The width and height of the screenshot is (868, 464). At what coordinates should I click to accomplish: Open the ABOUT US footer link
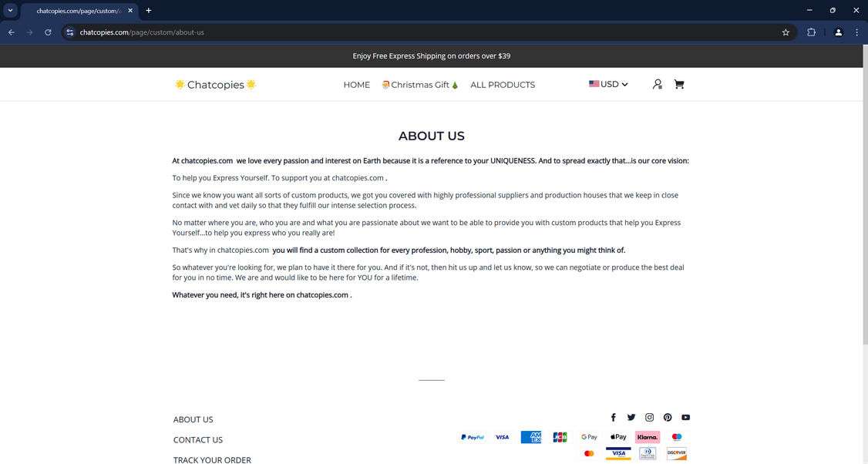pos(193,420)
